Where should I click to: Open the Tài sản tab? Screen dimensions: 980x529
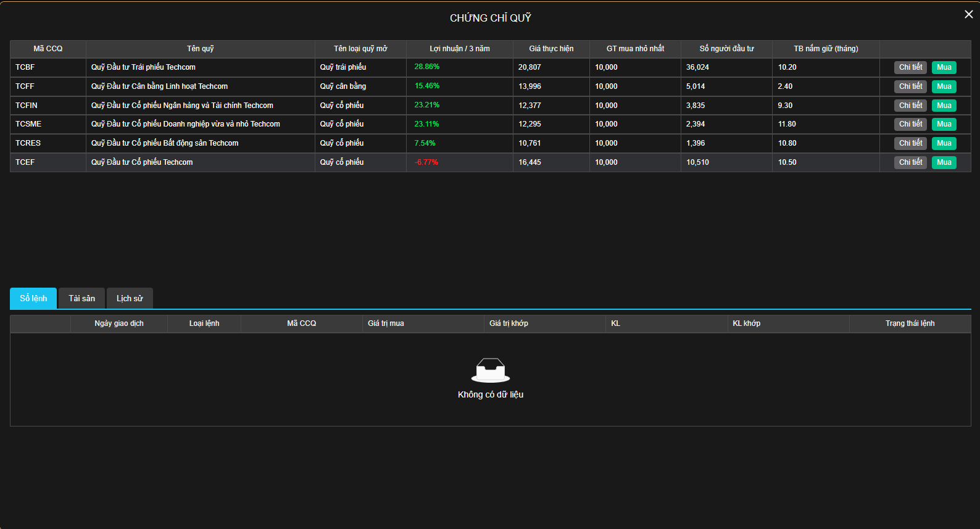tap(81, 298)
